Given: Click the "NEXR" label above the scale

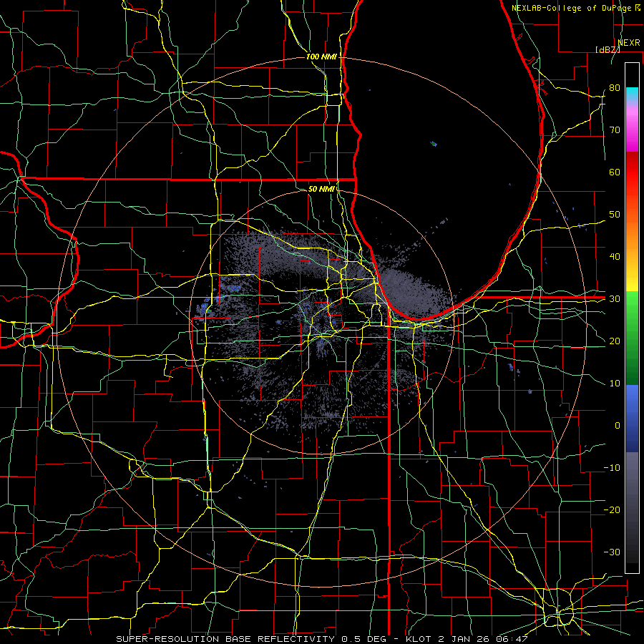Looking at the screenshot, I should pyautogui.click(x=628, y=43).
